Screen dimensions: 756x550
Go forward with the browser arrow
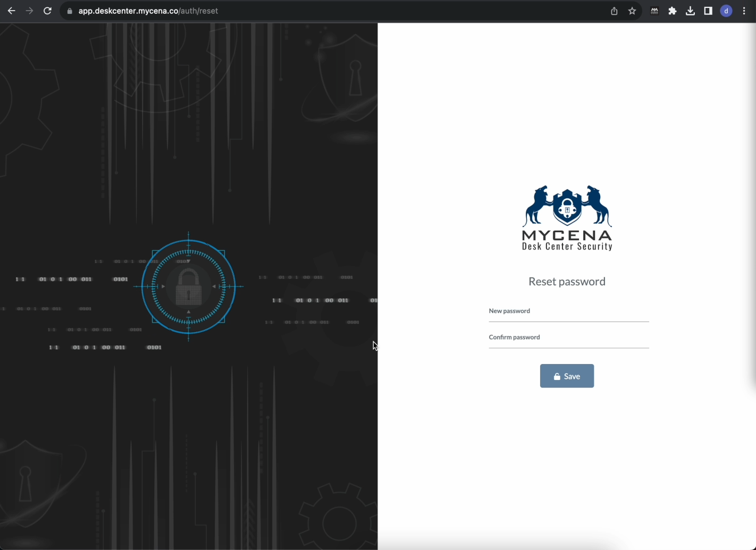pyautogui.click(x=29, y=11)
